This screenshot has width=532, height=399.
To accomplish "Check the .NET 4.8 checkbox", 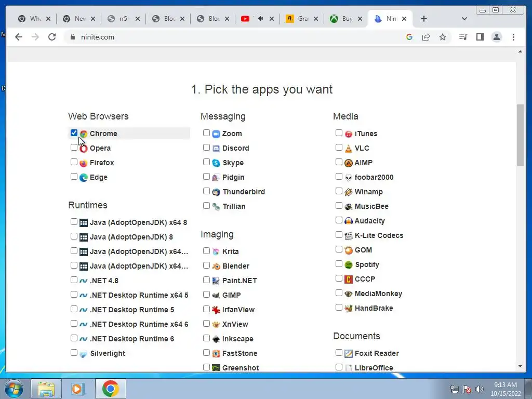I will click(74, 280).
